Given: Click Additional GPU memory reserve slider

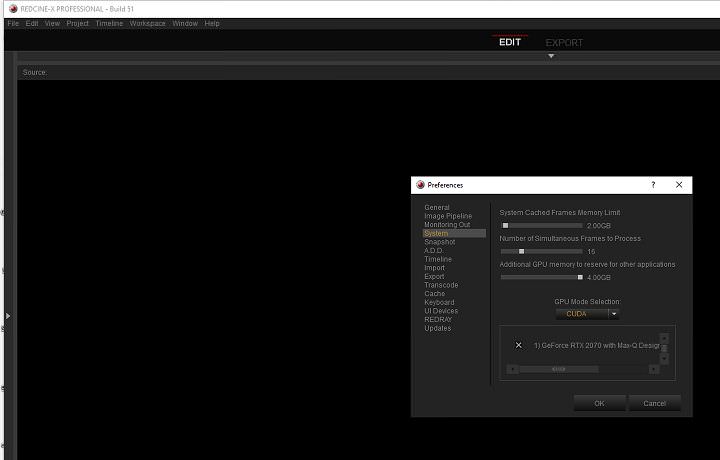Looking at the screenshot, I should click(x=541, y=277).
